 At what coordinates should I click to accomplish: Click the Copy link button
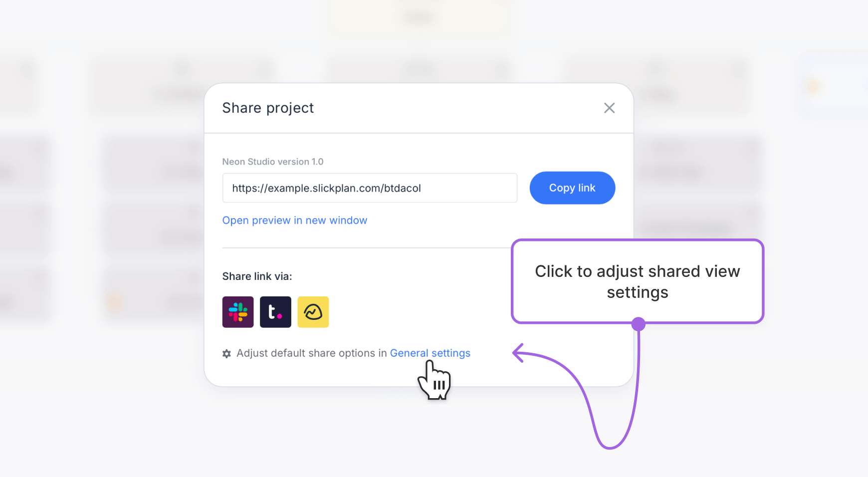(572, 188)
